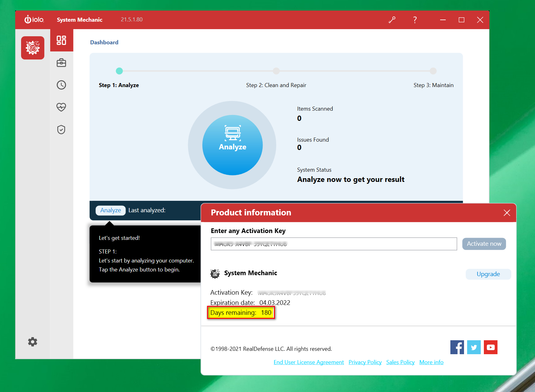Close the Product information dialog
The width and height of the screenshot is (535, 392).
[507, 213]
